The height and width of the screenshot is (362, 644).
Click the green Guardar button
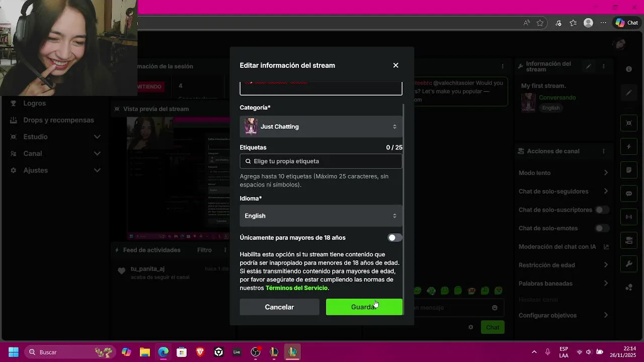coord(364,307)
